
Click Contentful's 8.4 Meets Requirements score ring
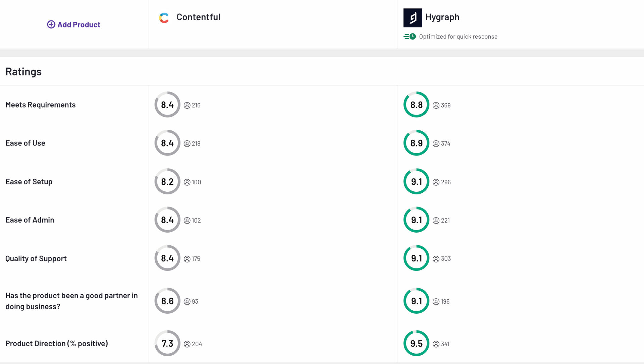click(167, 105)
